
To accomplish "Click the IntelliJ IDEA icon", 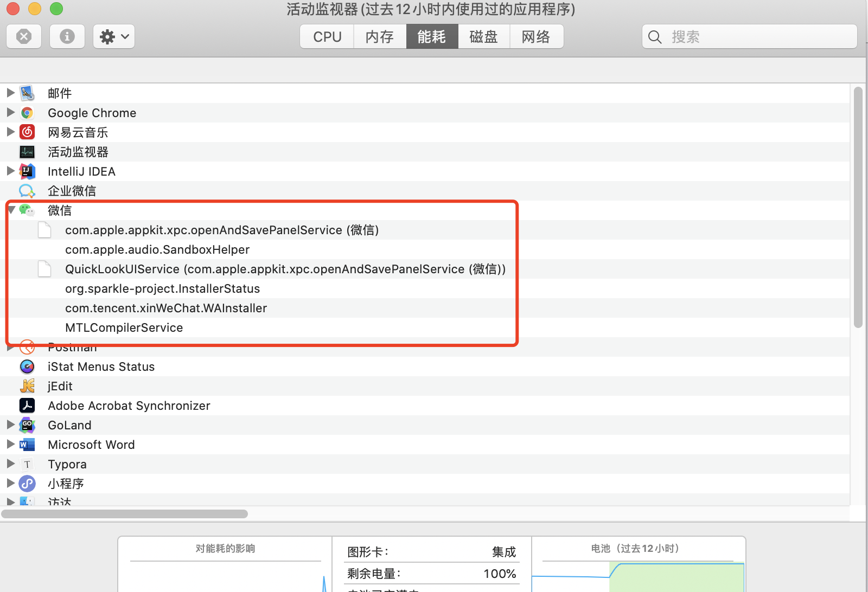I will 27,171.
